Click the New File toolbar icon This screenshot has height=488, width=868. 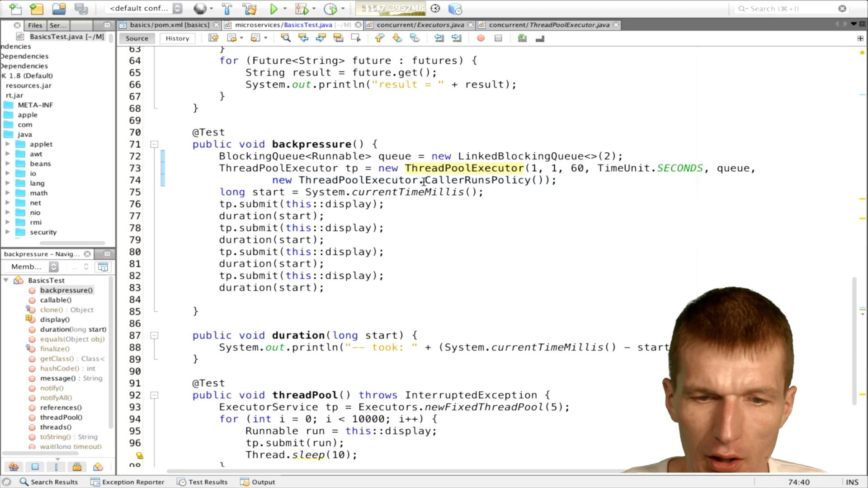coord(15,9)
